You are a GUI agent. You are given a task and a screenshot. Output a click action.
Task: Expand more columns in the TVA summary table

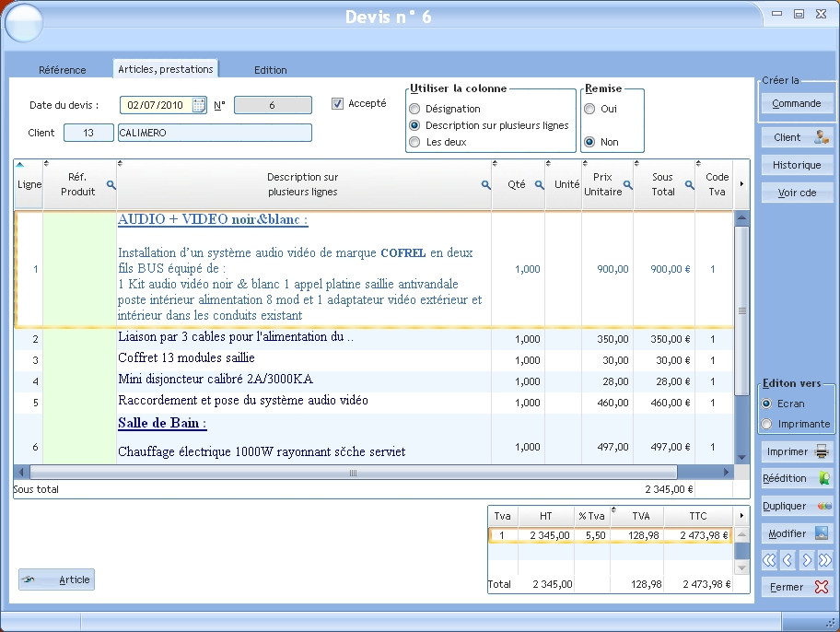(741, 515)
